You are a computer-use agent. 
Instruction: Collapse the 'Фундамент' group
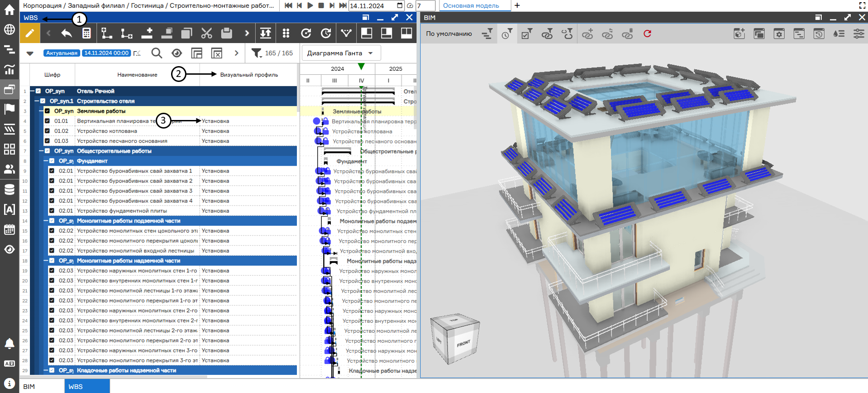(46, 161)
